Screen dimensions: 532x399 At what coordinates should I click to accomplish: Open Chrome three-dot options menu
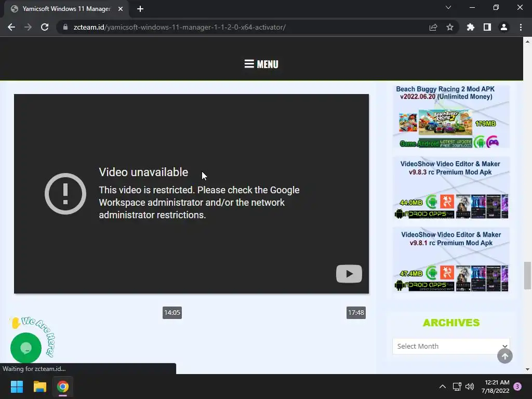coord(521,27)
